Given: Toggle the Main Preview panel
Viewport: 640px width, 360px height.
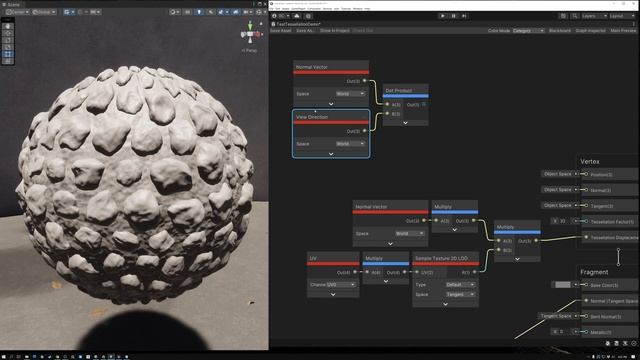Looking at the screenshot, I should [623, 31].
